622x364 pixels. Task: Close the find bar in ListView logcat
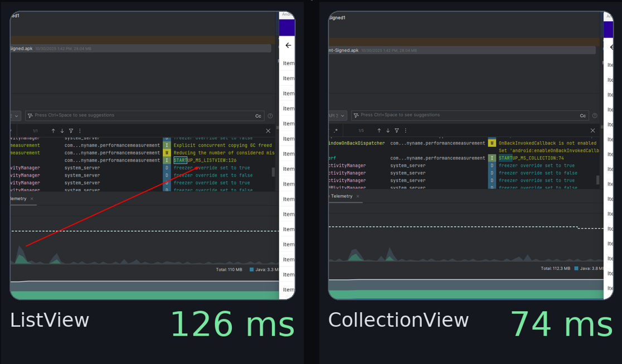268,131
